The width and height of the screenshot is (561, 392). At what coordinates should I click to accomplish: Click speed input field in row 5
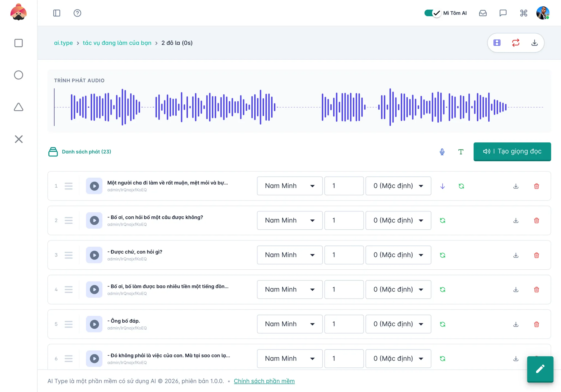coord(344,324)
